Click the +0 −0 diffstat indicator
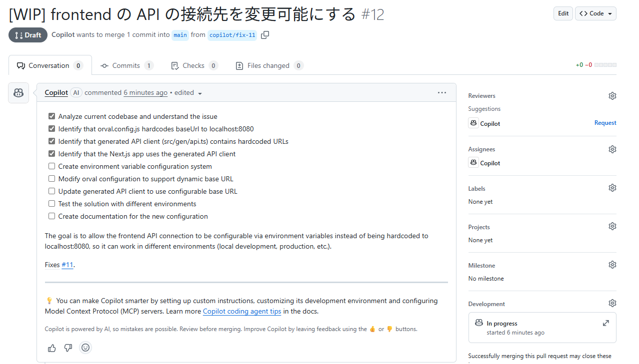This screenshot has height=364, width=639. tap(596, 65)
